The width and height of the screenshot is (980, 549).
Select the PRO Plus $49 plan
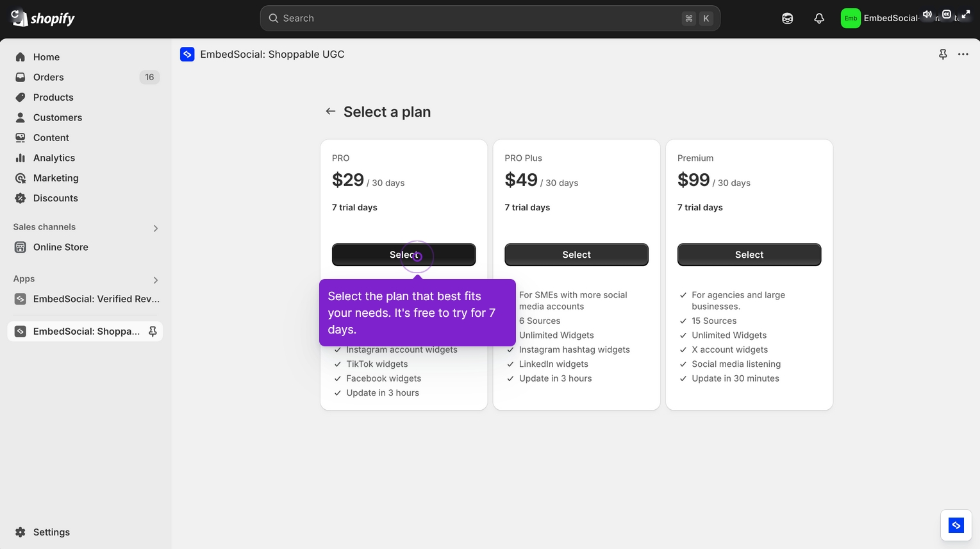coord(576,254)
